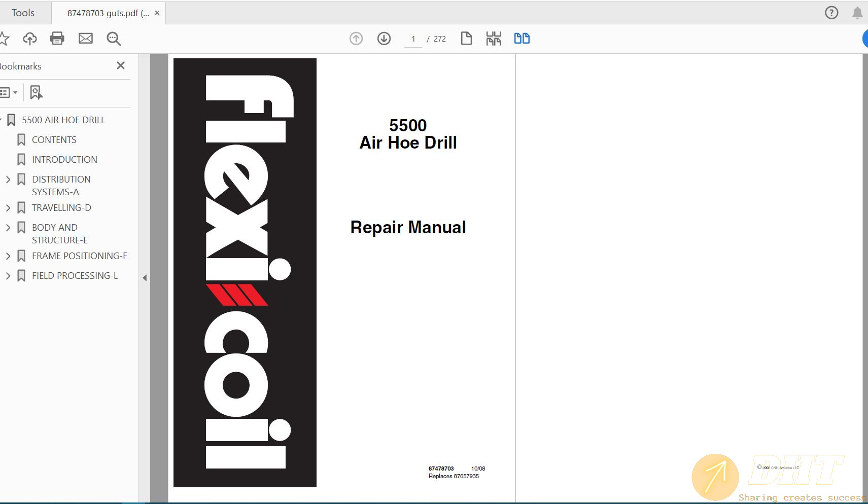Go to next page arrow
Image resolution: width=868 pixels, height=504 pixels.
point(384,39)
